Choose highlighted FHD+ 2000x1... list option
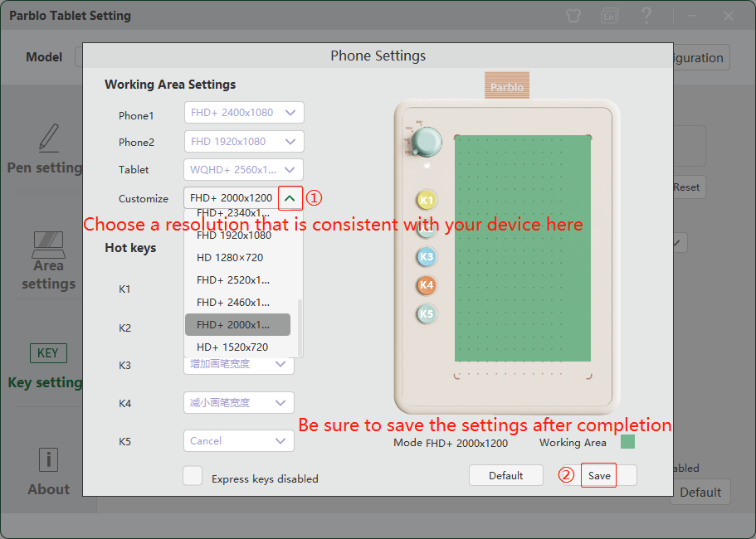 pos(237,325)
